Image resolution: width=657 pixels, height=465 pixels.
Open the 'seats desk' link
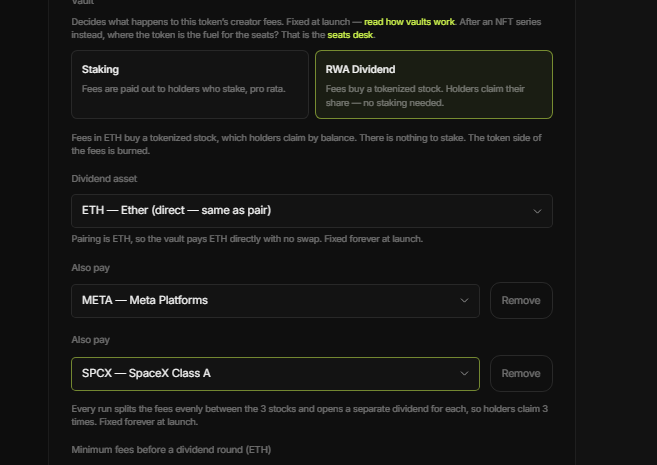pos(350,35)
